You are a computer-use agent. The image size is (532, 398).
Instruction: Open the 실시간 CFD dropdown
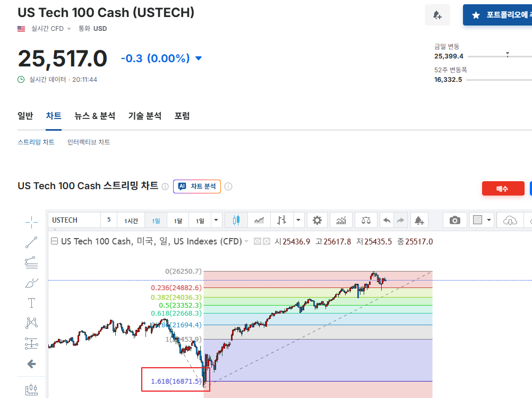click(50, 29)
